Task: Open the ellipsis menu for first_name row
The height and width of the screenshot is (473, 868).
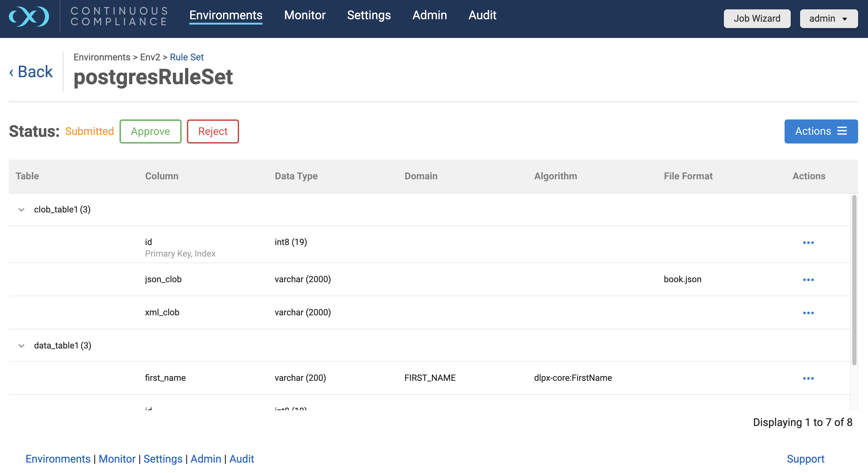Action: point(808,378)
